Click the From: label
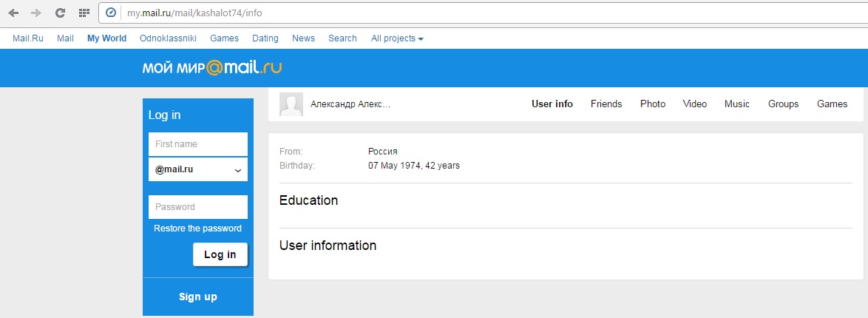868x318 pixels. point(291,152)
